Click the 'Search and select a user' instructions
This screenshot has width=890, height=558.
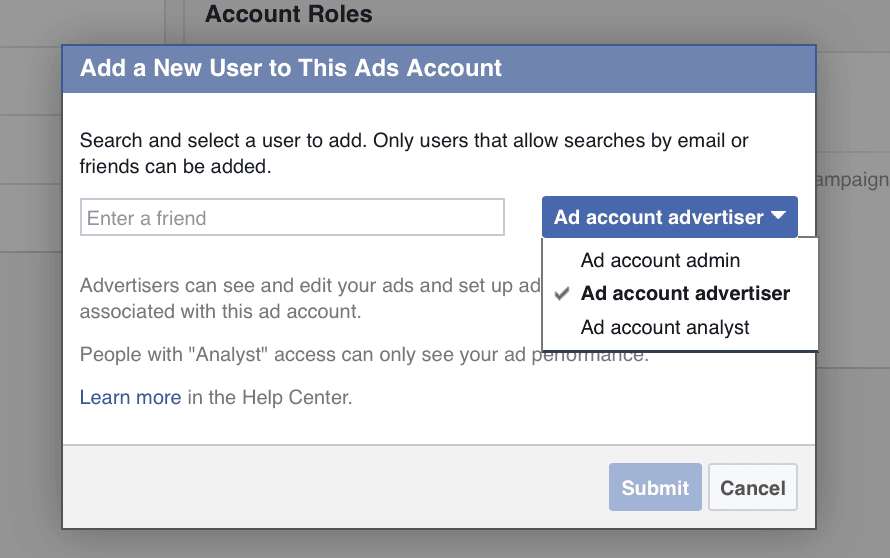tap(414, 153)
